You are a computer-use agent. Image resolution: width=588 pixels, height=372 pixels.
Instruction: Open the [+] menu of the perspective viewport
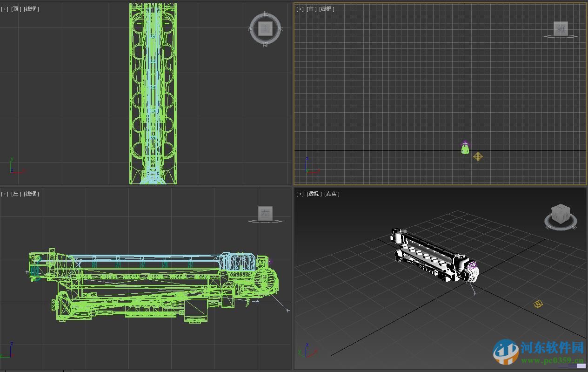point(299,194)
